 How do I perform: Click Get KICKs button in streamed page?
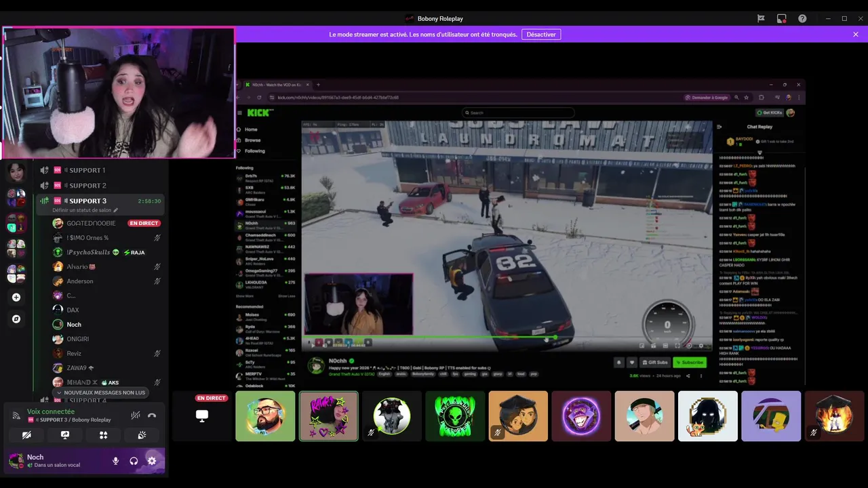tap(770, 113)
